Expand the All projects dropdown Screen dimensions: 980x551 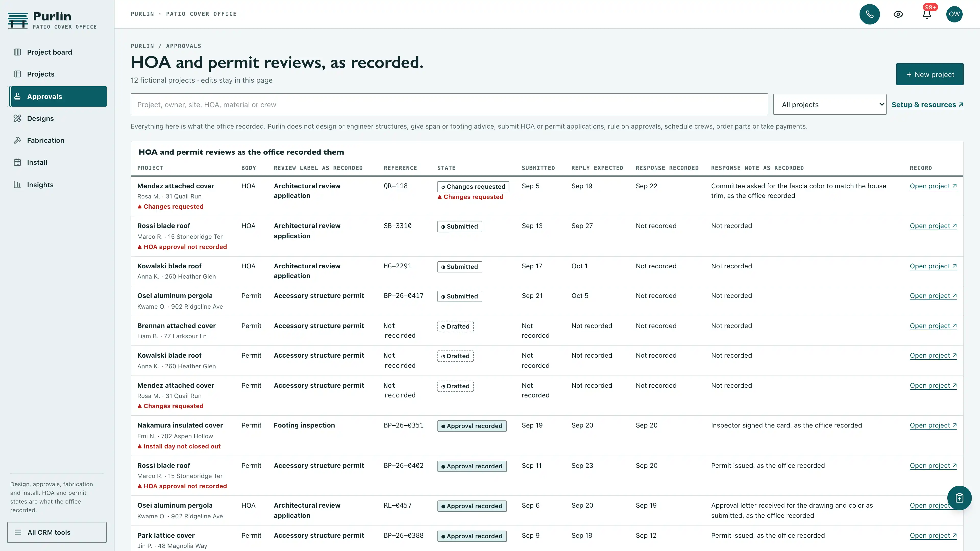click(830, 105)
